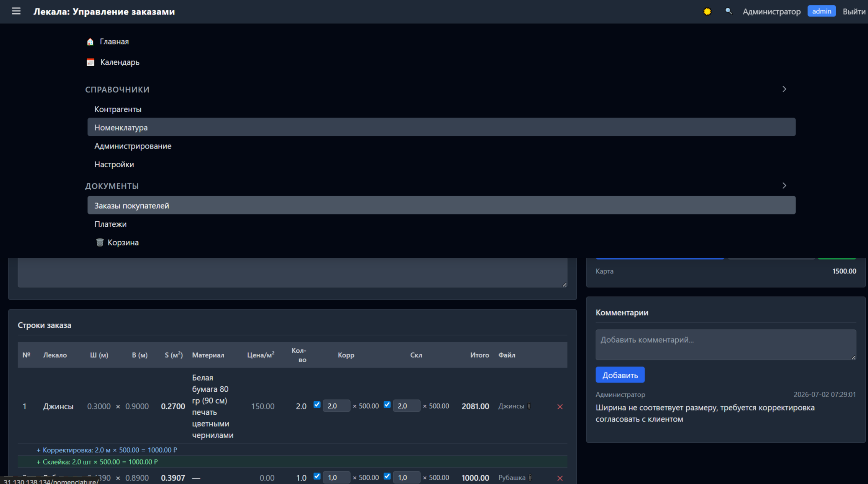The width and height of the screenshot is (868, 484).
Task: Open search via magnifier icon
Action: point(729,11)
